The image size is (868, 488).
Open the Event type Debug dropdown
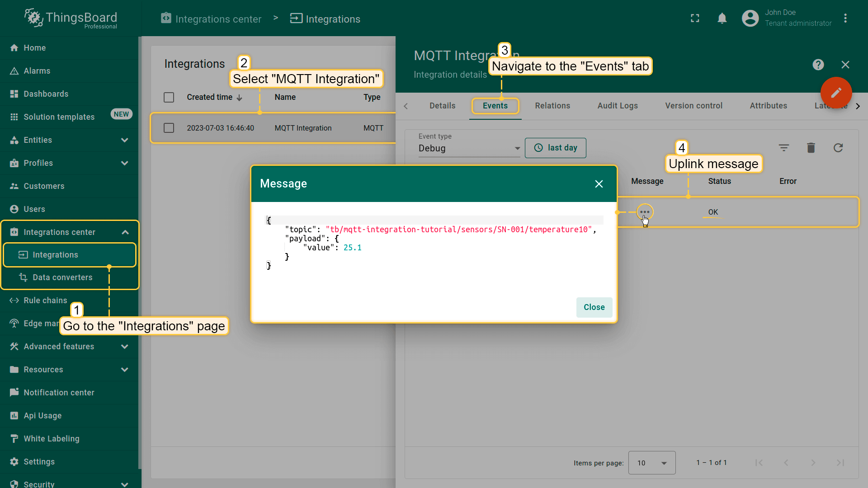coord(469,148)
